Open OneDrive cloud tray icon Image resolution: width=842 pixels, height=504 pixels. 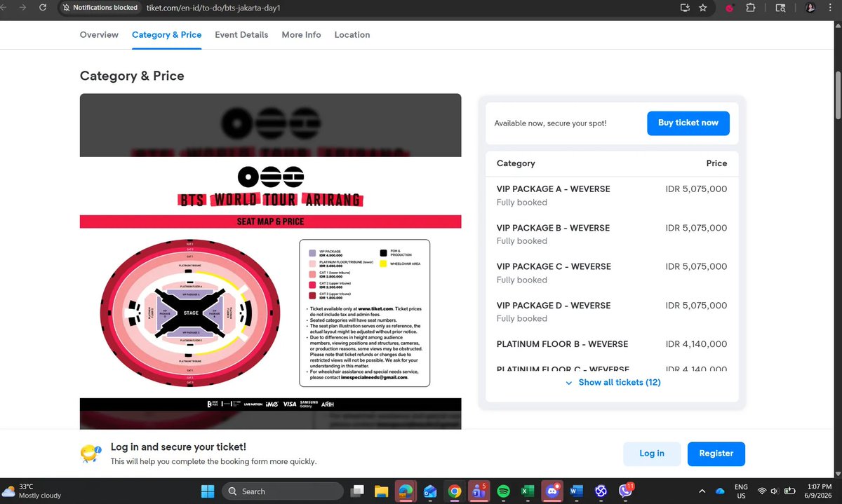click(x=720, y=491)
